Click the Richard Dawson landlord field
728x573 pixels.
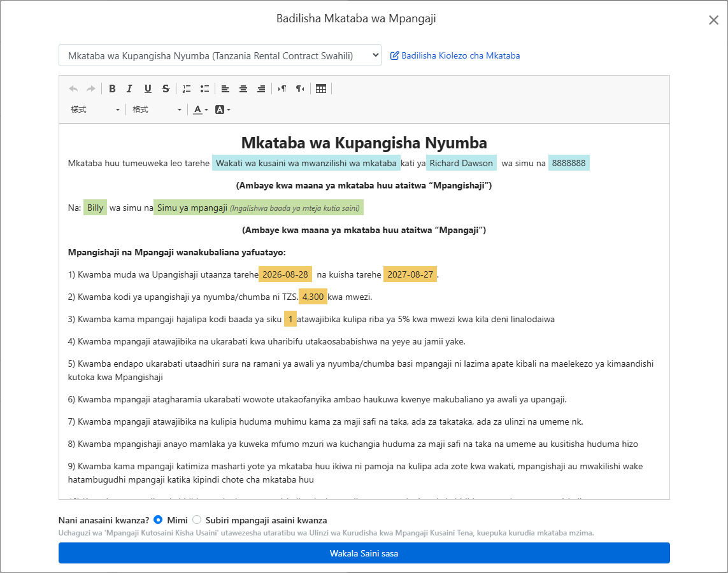coord(461,163)
